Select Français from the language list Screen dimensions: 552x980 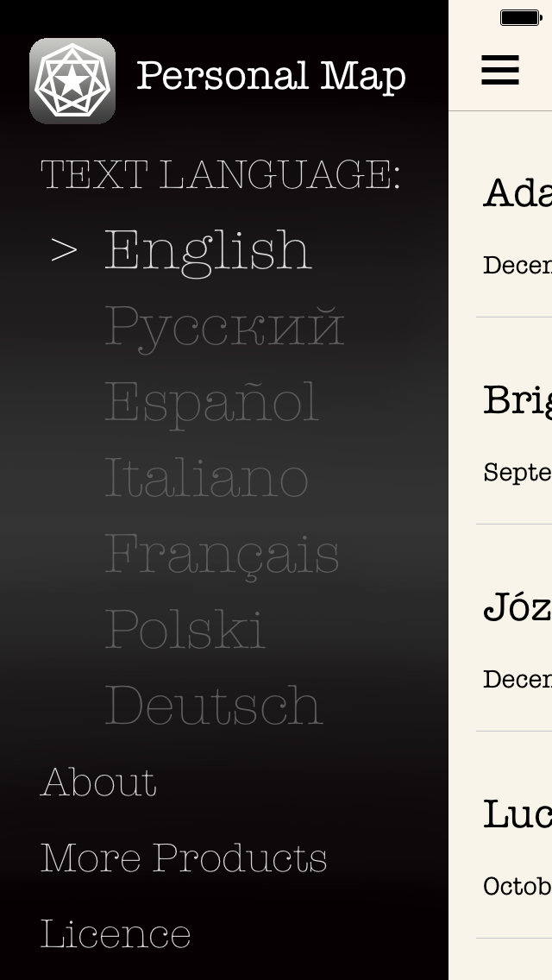pos(222,554)
